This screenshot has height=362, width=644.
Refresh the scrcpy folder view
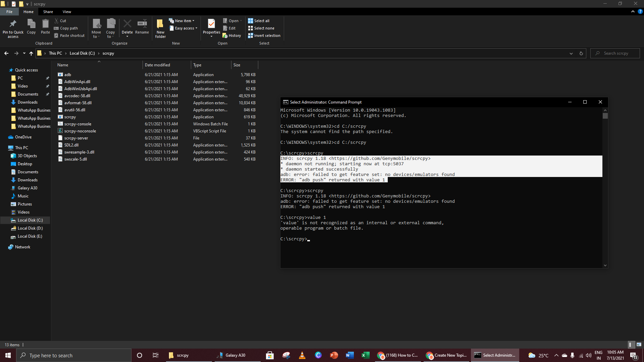click(x=581, y=53)
